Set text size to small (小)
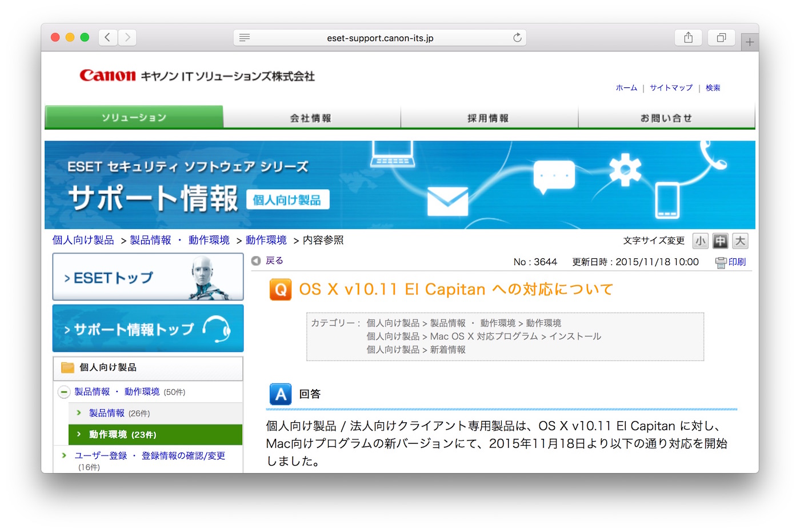 click(x=700, y=241)
